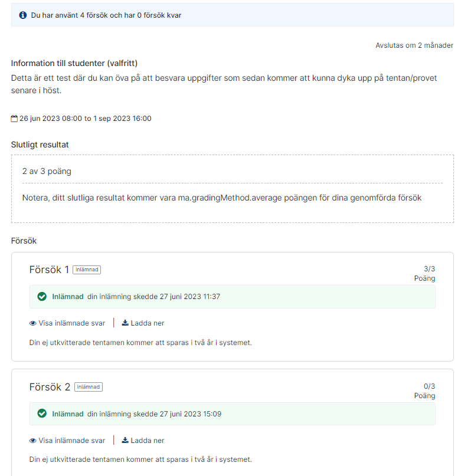Click the green checkmark icon in Försök 1
Viewport: 455px width, 476px height.
[x=42, y=296]
